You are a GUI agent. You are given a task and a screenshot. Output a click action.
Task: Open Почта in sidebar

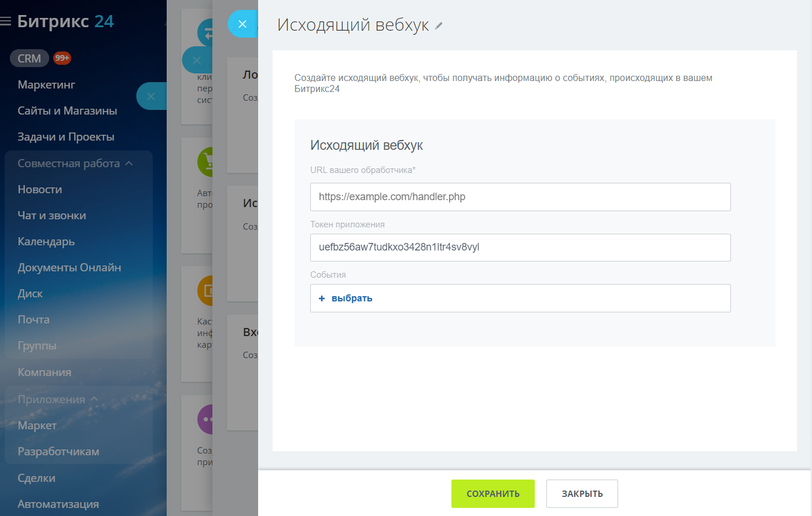(x=34, y=319)
